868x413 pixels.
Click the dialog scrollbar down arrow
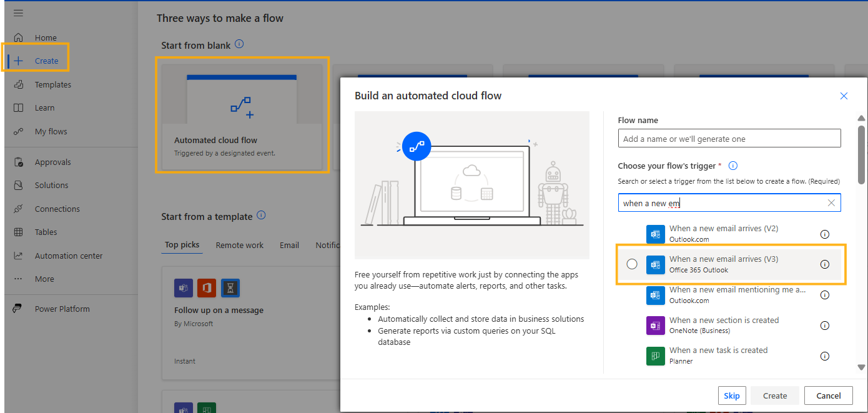[x=862, y=368]
